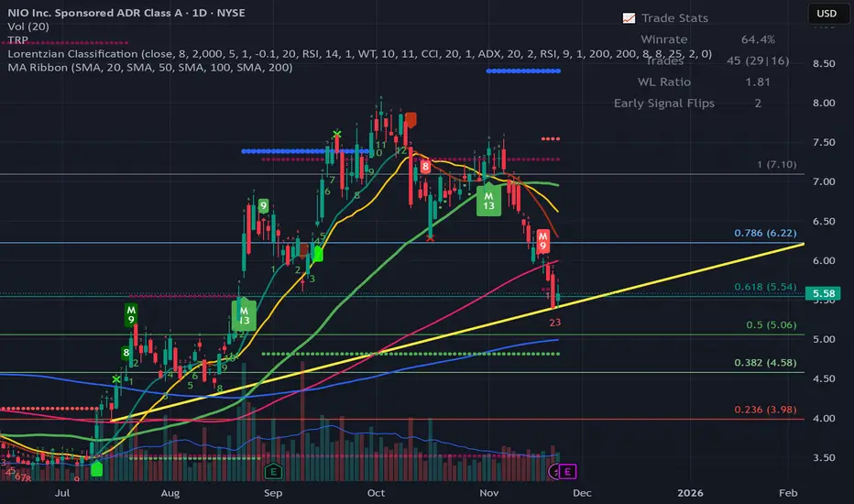This screenshot has height=504, width=854.
Task: Select the green M 13 label in late August
Action: [x=244, y=315]
